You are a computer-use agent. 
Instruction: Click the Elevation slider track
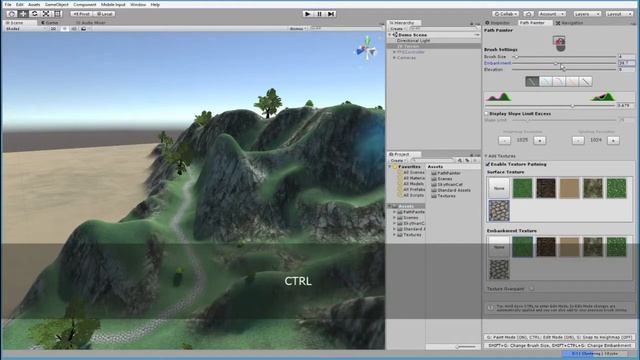pos(564,69)
